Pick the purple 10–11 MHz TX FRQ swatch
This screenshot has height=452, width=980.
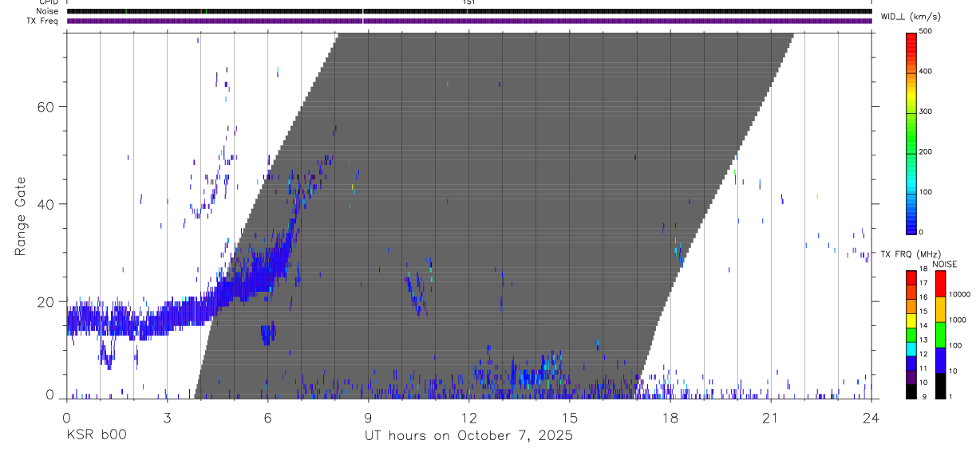pyautogui.click(x=911, y=376)
